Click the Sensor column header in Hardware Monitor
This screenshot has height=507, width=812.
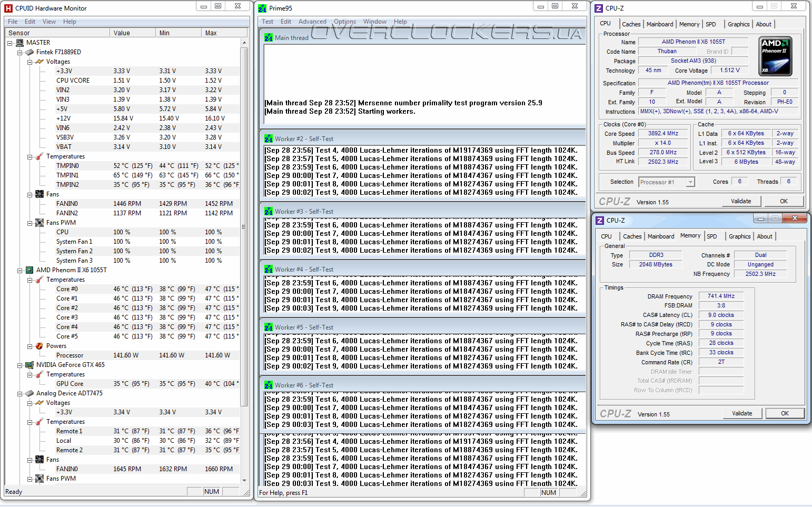pos(57,33)
